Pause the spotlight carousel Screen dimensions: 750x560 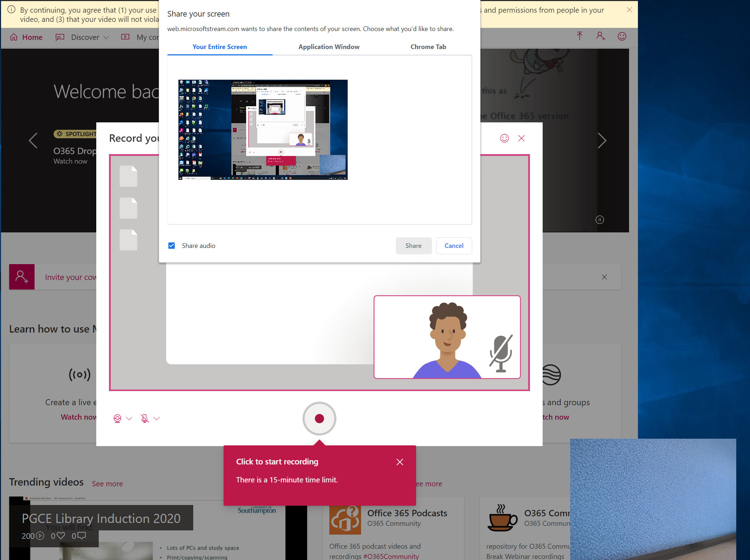pyautogui.click(x=600, y=220)
